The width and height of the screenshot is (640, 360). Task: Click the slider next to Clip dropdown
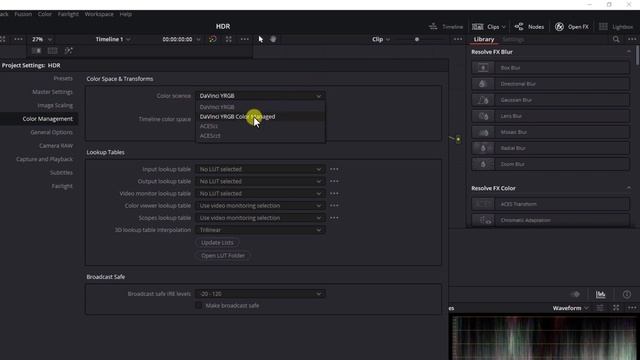[x=417, y=39]
